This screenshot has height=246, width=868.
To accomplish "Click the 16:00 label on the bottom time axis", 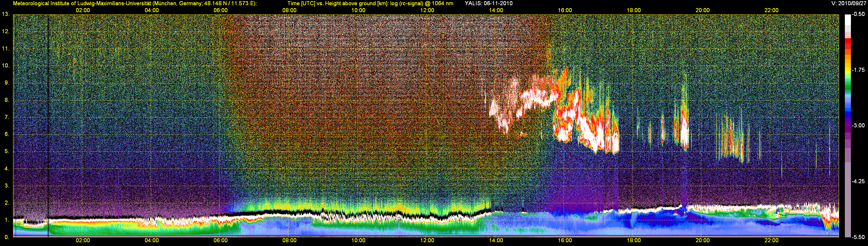I will 565,241.
